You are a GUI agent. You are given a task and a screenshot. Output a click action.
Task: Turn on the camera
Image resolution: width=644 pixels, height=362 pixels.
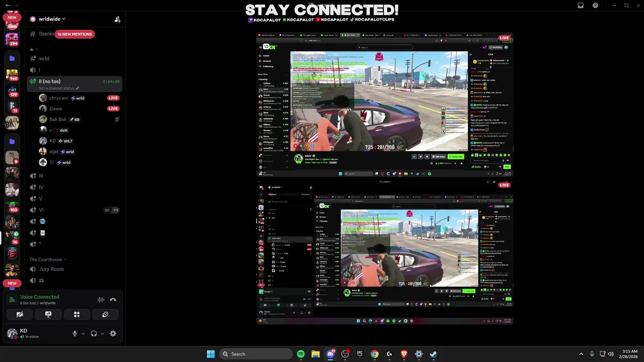(20, 314)
